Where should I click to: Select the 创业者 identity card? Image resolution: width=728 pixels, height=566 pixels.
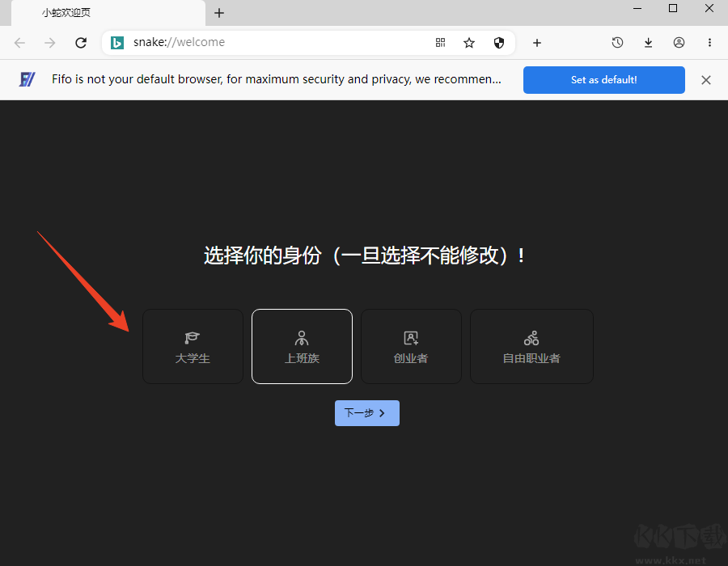411,346
